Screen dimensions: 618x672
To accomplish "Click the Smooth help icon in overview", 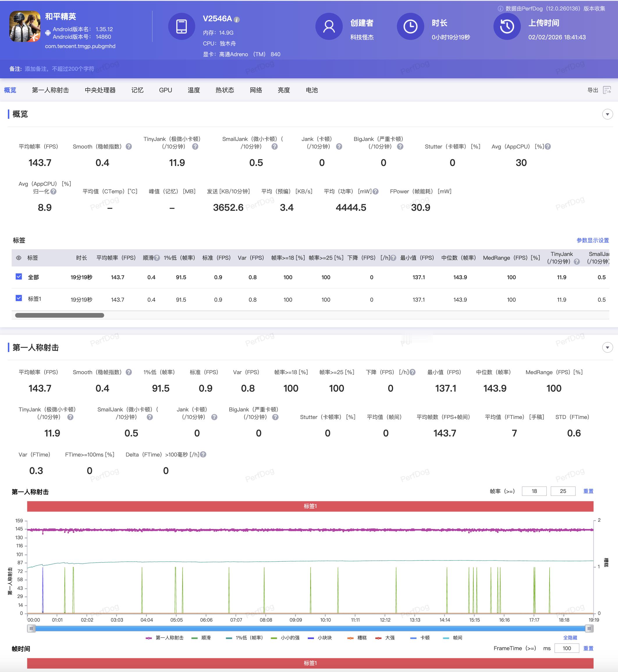I will (129, 146).
